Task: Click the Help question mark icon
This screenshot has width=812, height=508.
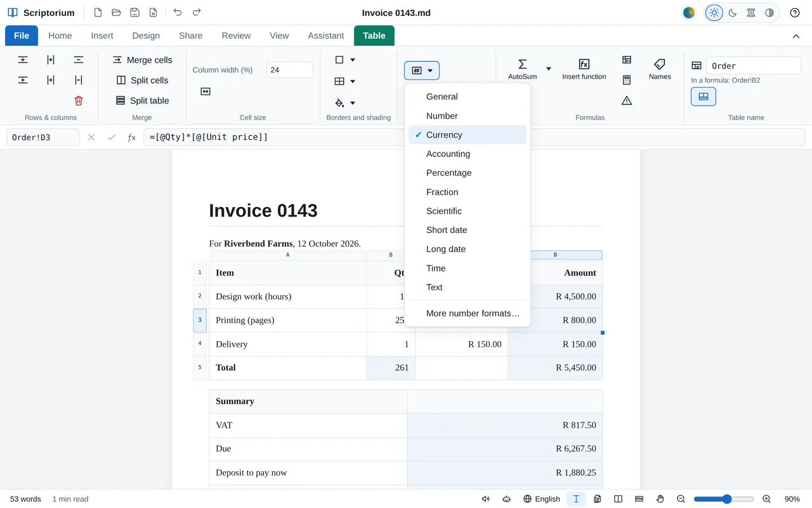Action: pos(795,13)
